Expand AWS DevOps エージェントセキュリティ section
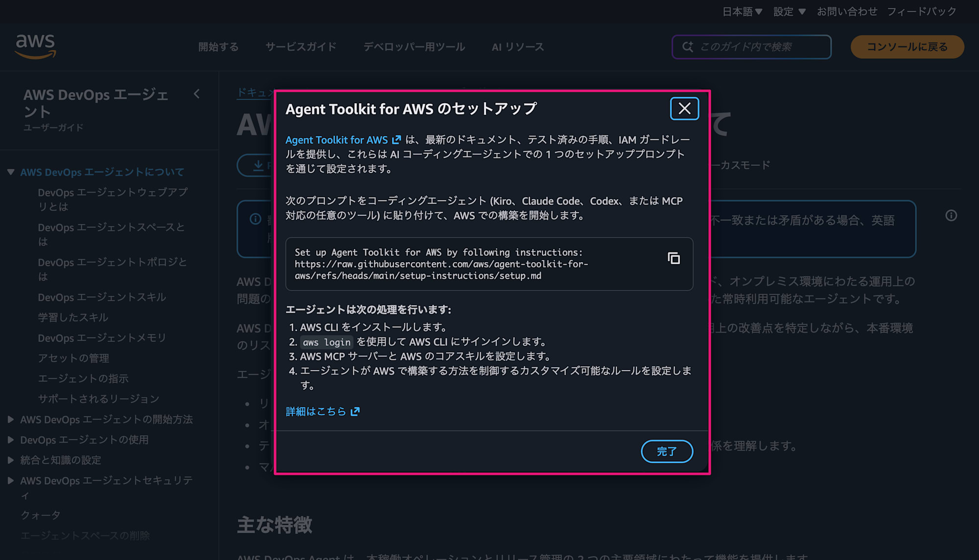Screen dimensions: 979x560 pos(11,480)
